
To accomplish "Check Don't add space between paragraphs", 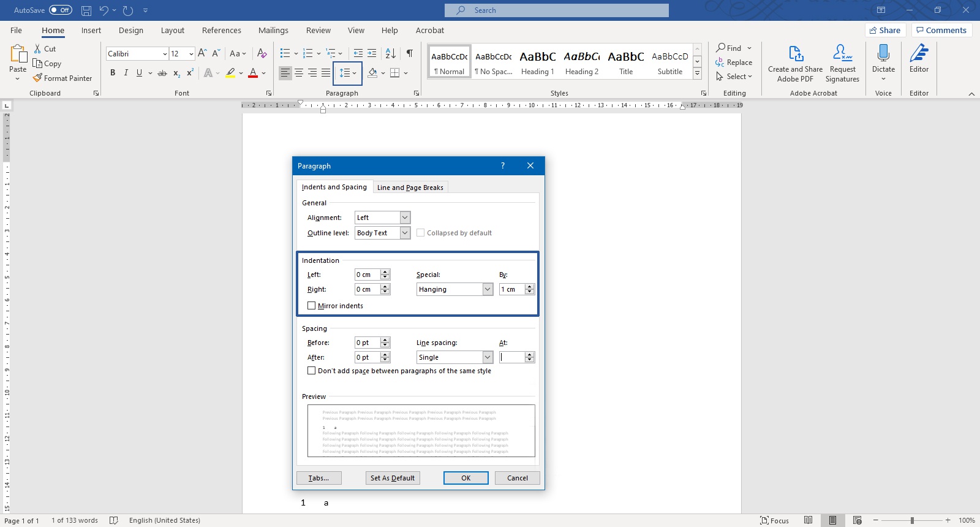I will pyautogui.click(x=312, y=371).
